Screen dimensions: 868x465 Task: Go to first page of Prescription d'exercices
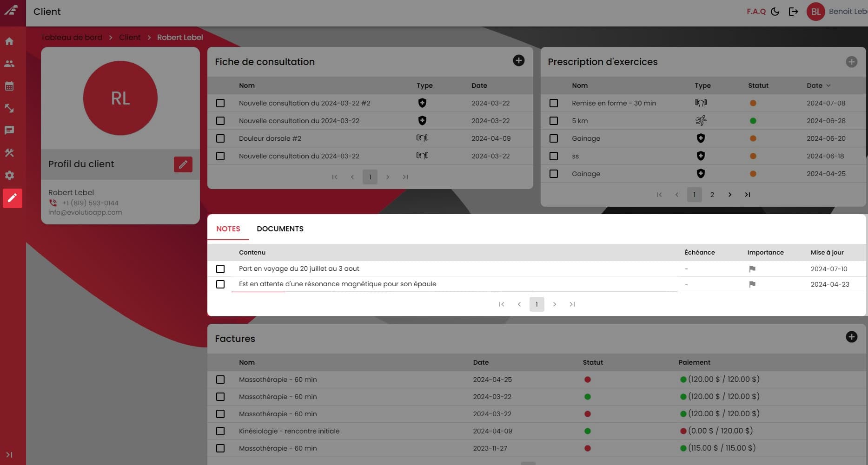[659, 195]
